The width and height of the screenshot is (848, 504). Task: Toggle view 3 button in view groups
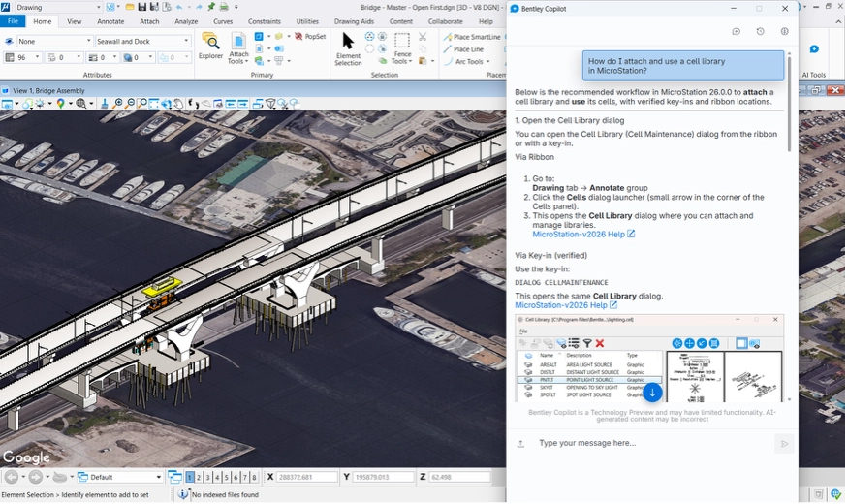tap(207, 477)
